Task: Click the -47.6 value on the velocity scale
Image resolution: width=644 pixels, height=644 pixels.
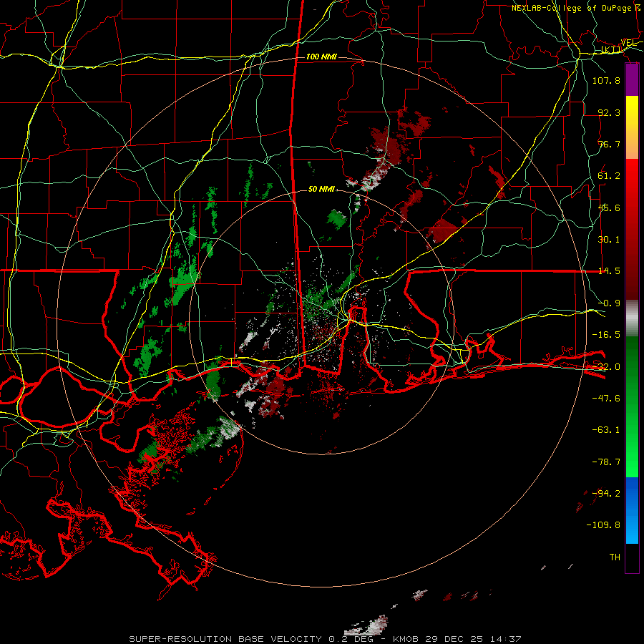Action: pyautogui.click(x=606, y=399)
